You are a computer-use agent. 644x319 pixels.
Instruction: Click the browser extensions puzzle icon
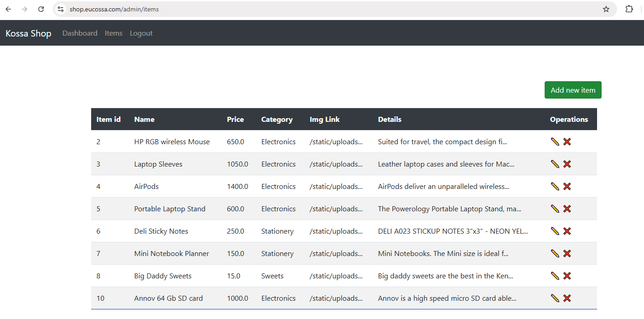point(629,9)
